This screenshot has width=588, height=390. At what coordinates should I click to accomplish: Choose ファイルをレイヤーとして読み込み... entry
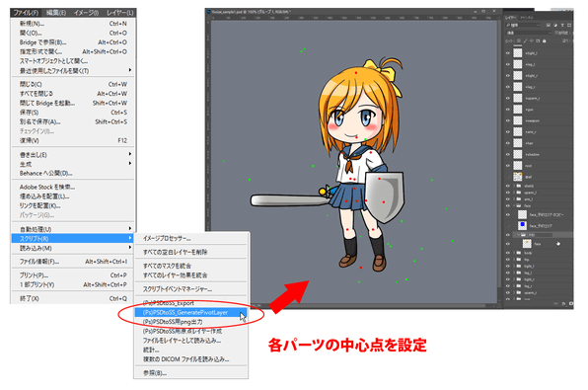click(190, 341)
